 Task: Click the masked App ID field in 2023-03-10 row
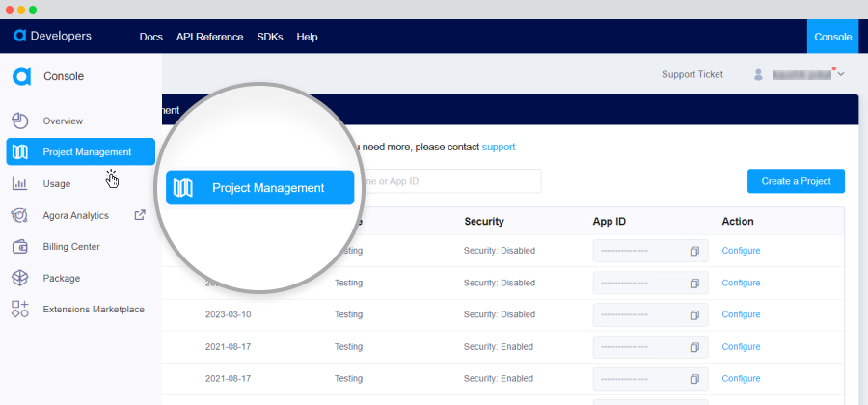coord(650,314)
